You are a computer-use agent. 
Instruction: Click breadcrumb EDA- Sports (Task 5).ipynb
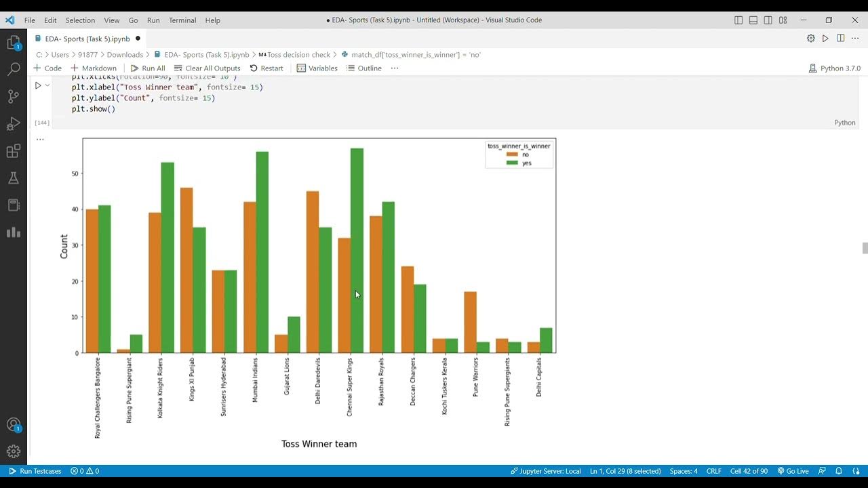pos(201,54)
